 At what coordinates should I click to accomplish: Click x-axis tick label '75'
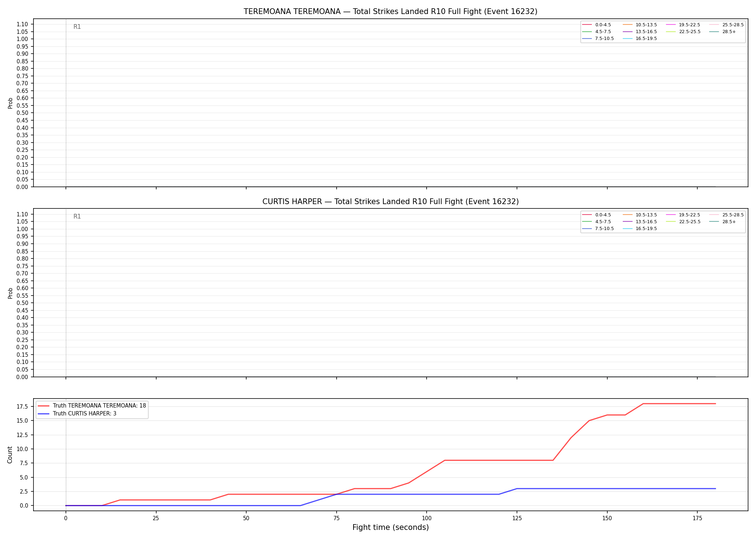click(x=337, y=518)
